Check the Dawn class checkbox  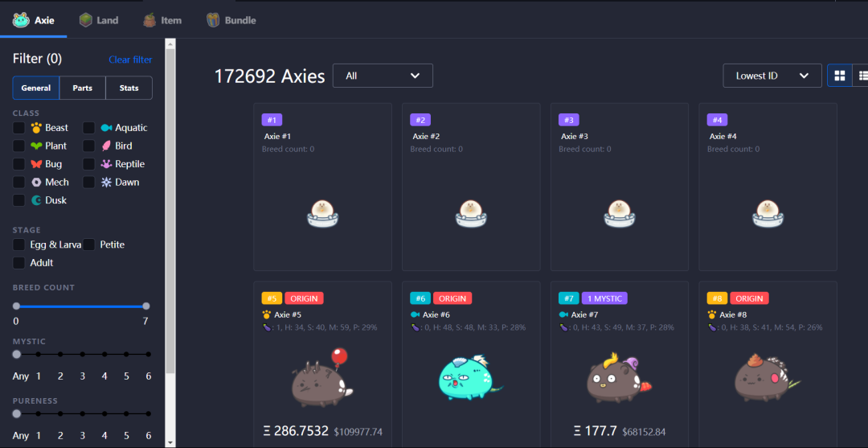click(x=88, y=183)
